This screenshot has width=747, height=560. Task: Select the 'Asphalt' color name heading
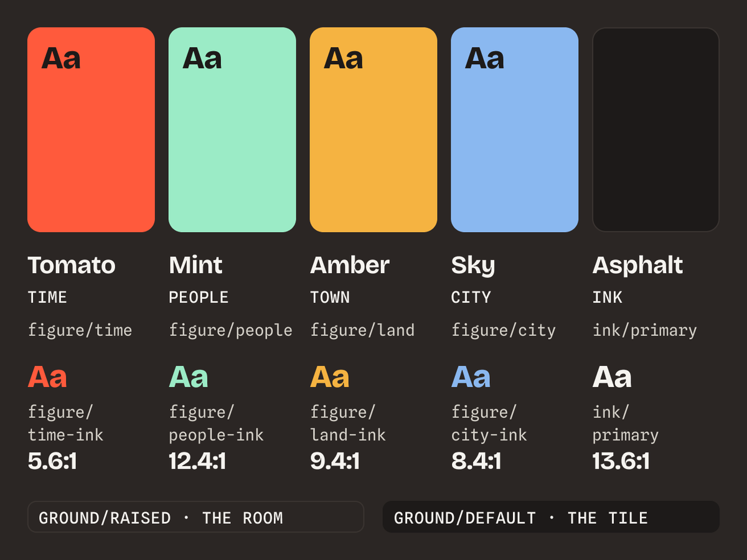[x=638, y=266]
